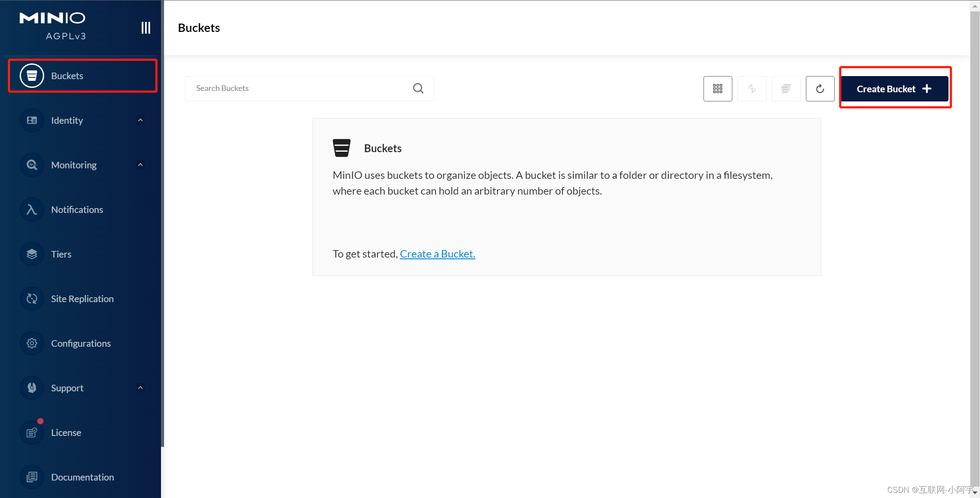The image size is (980, 498).
Task: Click the set replication icon button
Action: (x=752, y=89)
